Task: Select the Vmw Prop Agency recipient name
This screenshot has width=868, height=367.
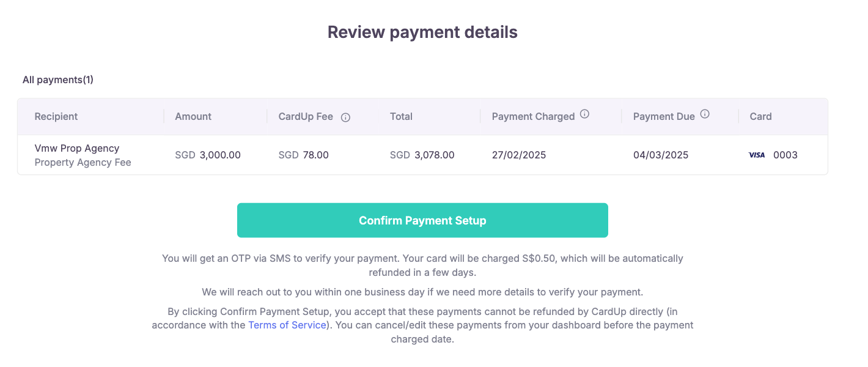Action: click(x=77, y=148)
